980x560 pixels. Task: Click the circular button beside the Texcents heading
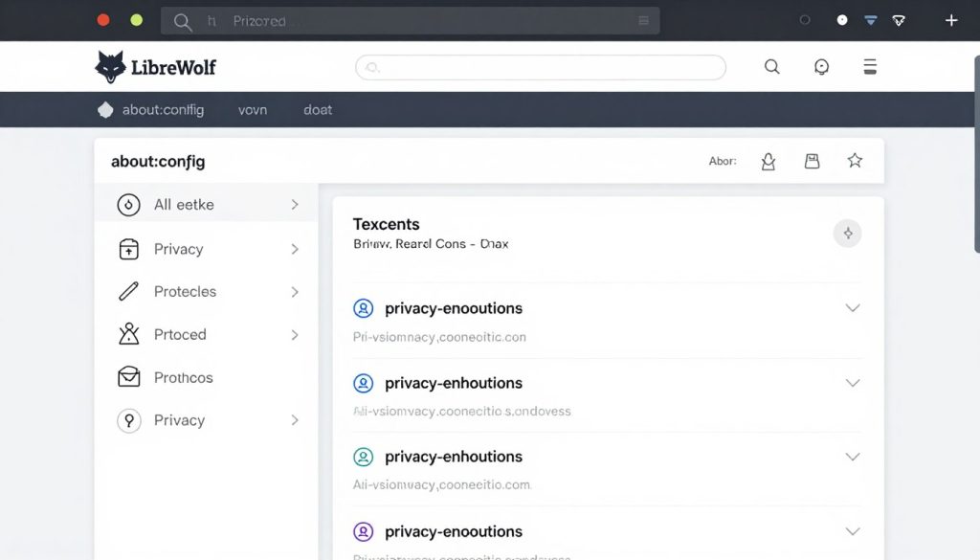(847, 233)
